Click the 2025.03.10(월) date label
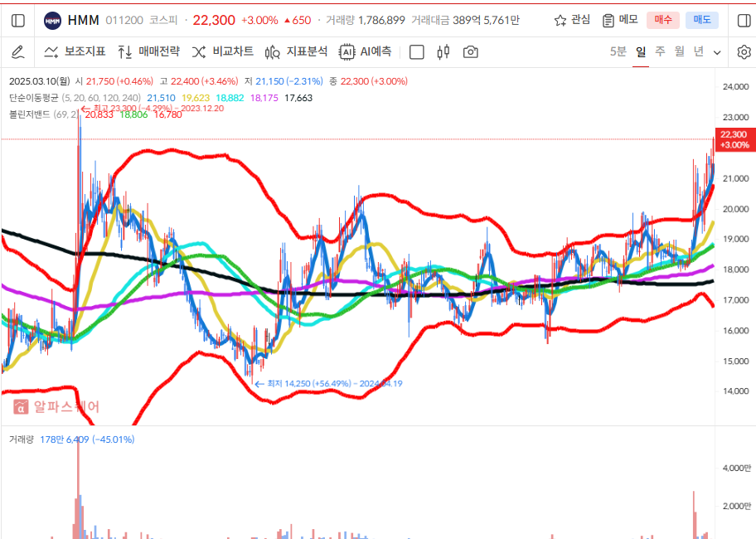The height and width of the screenshot is (539, 756). (x=40, y=81)
